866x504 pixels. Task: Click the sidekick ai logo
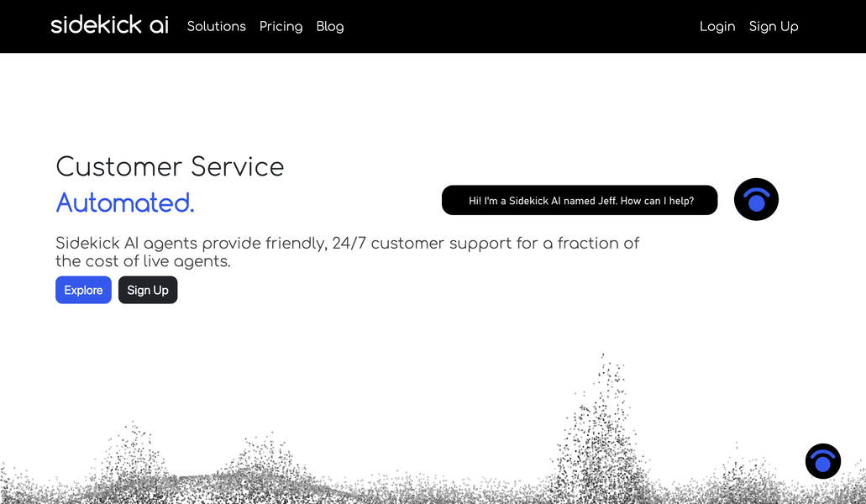coord(109,25)
